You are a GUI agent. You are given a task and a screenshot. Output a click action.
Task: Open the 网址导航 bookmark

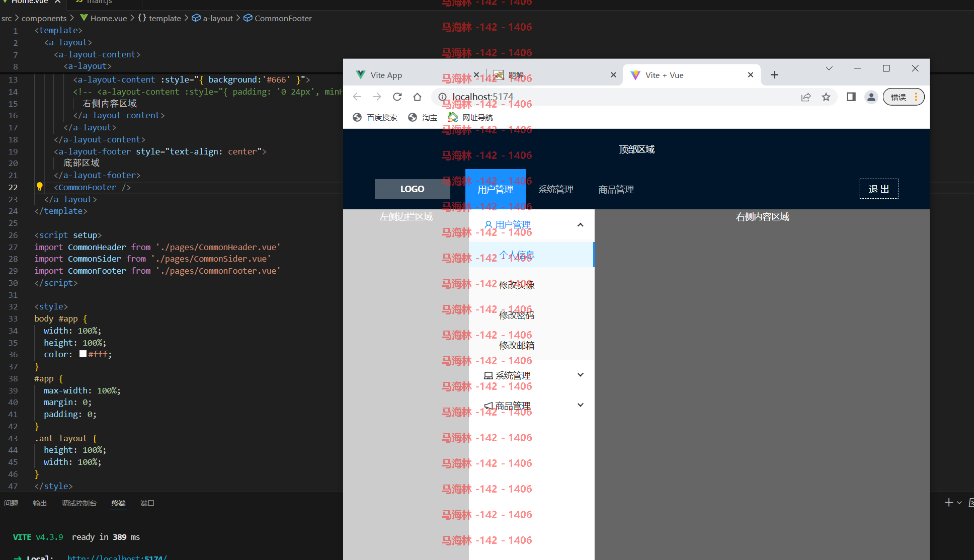[x=470, y=117]
